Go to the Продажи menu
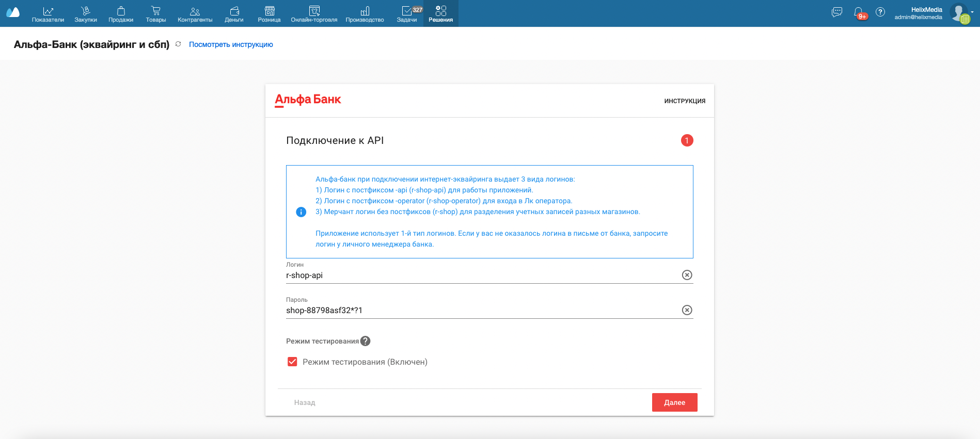This screenshot has width=980, height=439. [x=121, y=14]
